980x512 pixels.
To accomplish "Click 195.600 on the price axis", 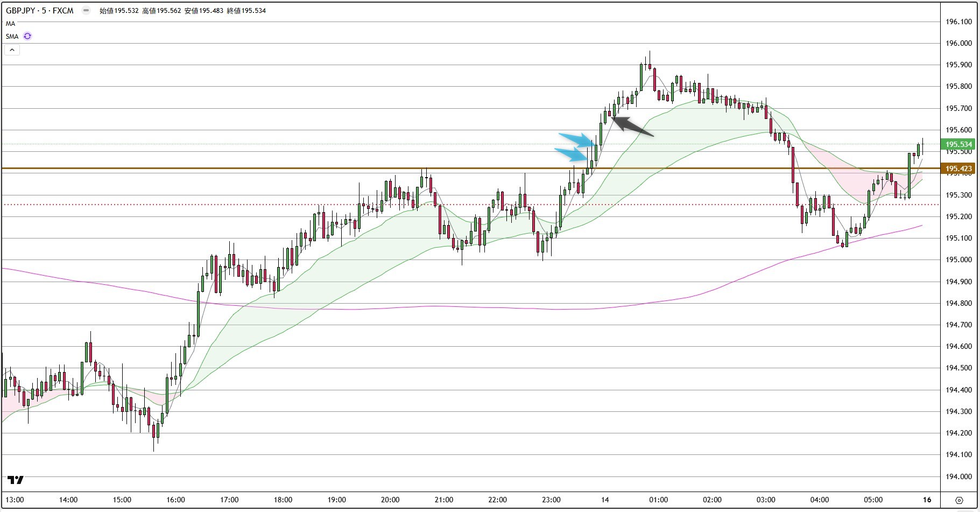I will point(959,130).
